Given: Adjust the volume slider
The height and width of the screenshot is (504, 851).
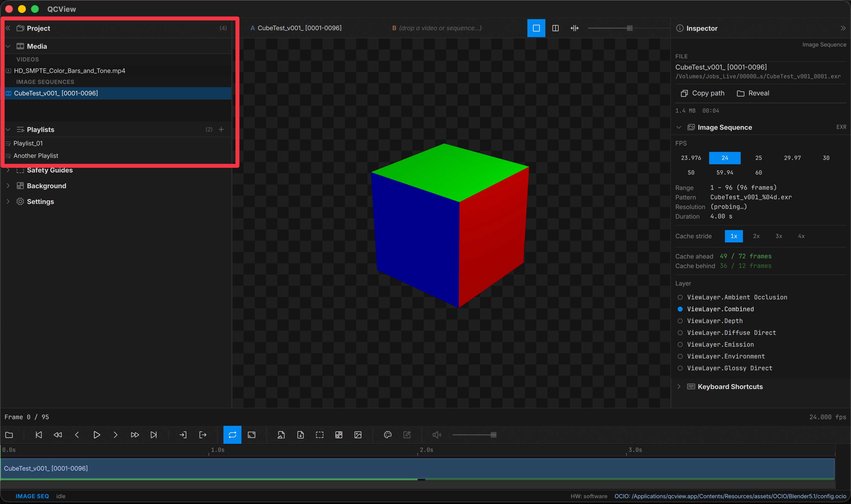Looking at the screenshot, I should coord(474,435).
